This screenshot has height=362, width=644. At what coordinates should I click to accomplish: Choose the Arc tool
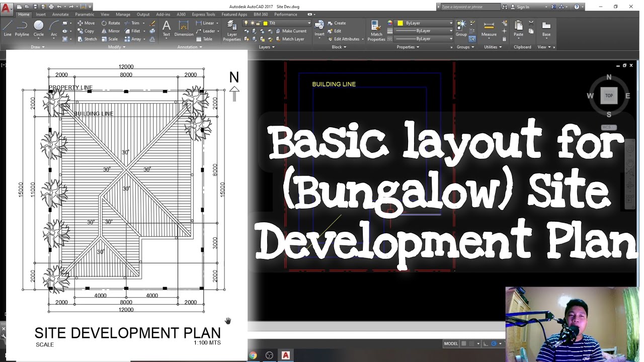tap(54, 28)
